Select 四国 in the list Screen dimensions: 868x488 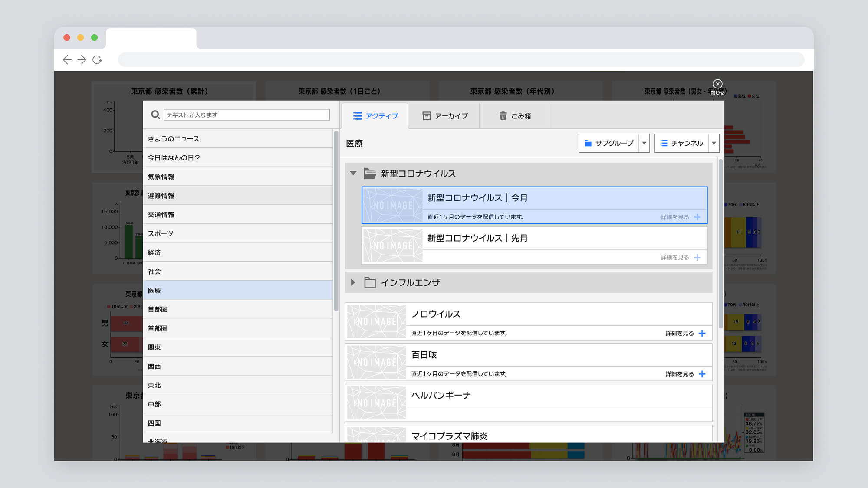point(238,423)
